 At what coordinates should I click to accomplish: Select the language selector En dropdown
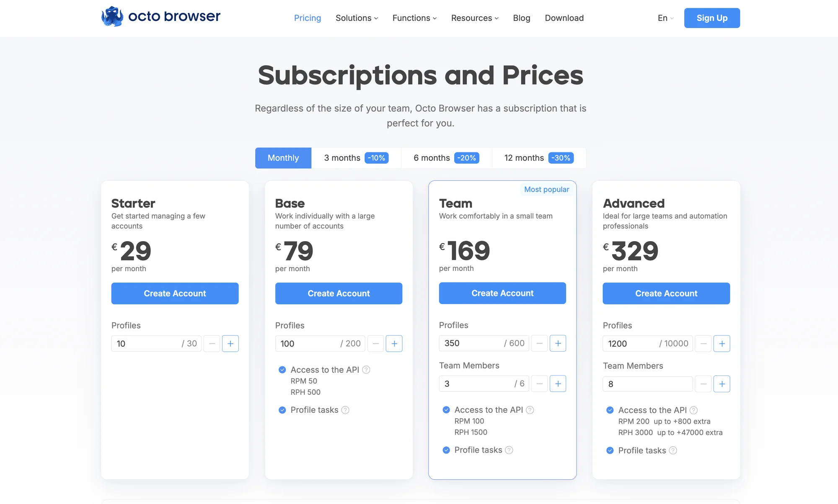click(x=664, y=17)
